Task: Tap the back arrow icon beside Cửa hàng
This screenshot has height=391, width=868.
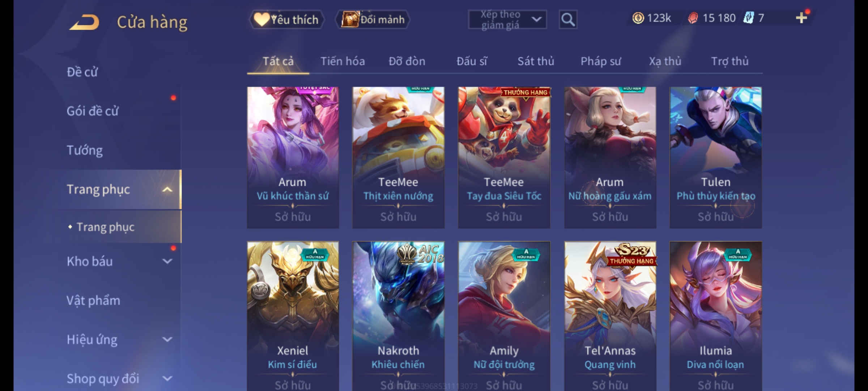Action: click(x=85, y=22)
